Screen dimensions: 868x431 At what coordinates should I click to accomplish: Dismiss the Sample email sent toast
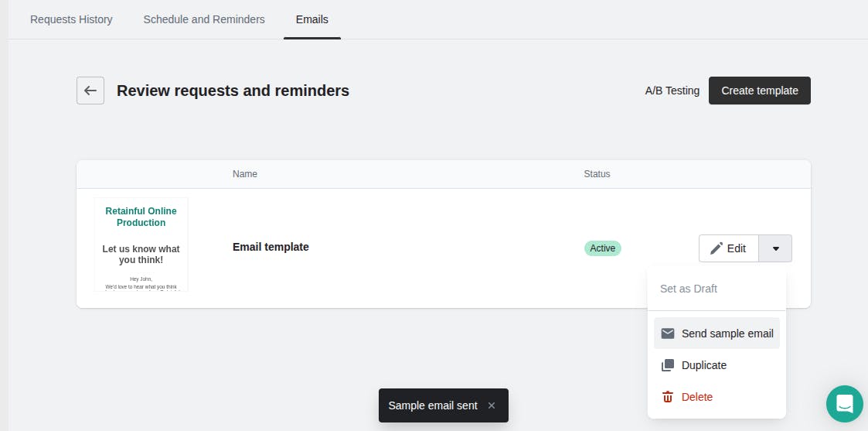[x=492, y=405]
